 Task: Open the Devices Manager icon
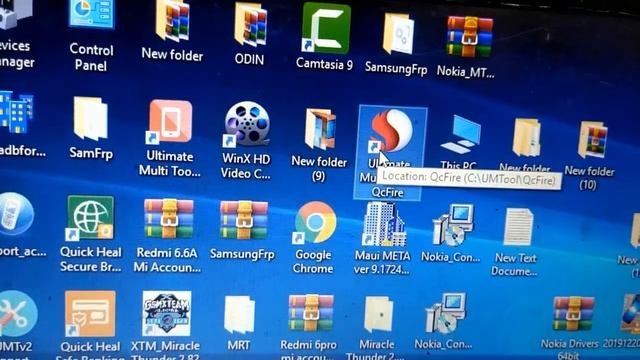click(16, 35)
